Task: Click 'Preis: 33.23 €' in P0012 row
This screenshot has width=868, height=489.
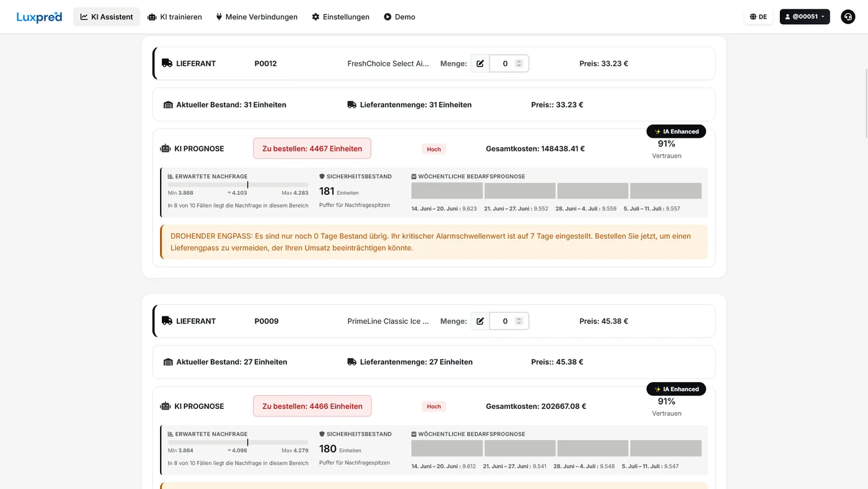Action: point(604,63)
